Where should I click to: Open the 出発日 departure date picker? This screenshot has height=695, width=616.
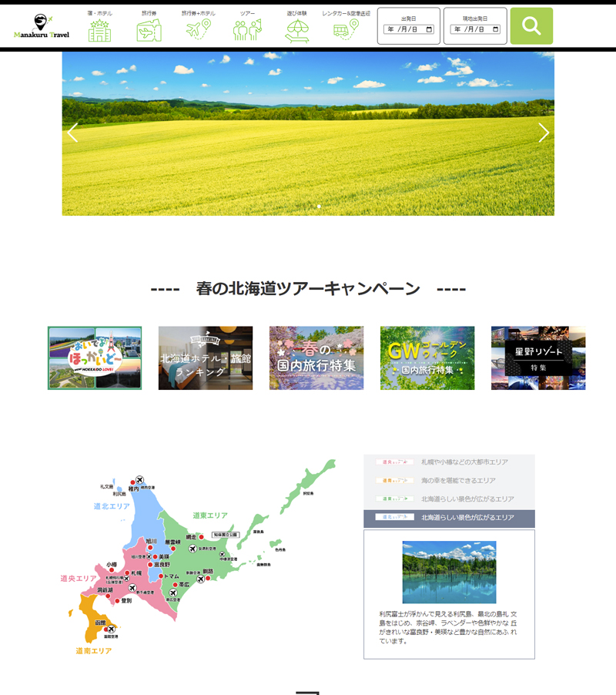click(409, 29)
